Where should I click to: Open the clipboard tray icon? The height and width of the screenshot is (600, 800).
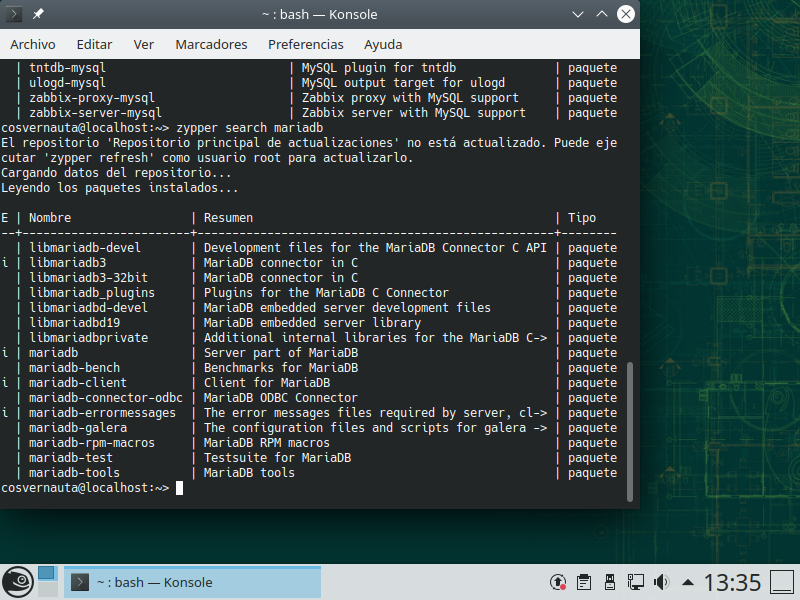pyautogui.click(x=584, y=582)
